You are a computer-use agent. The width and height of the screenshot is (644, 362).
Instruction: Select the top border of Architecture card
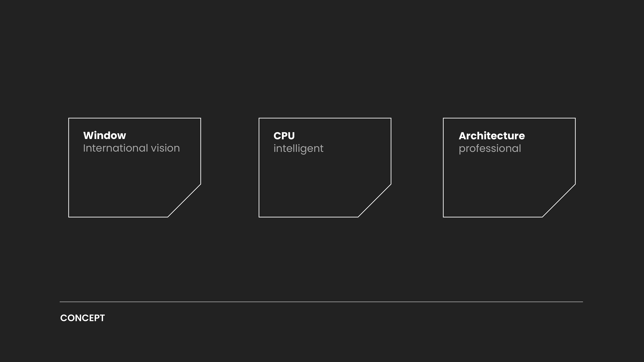[509, 118]
